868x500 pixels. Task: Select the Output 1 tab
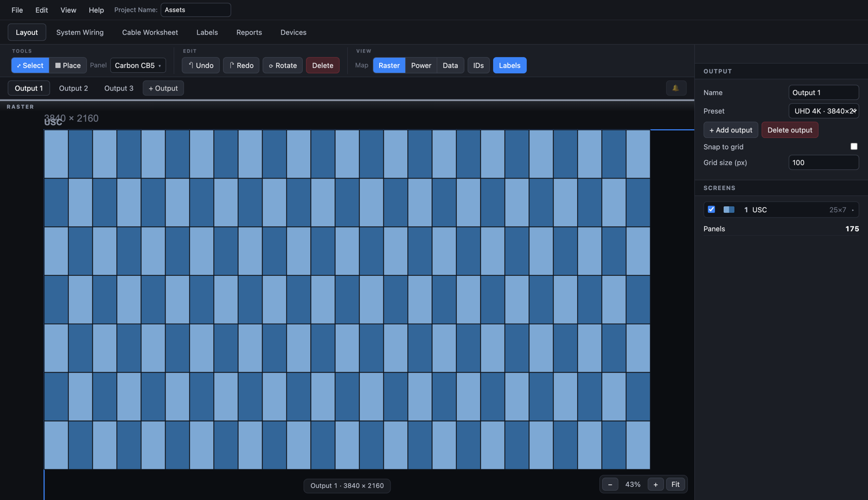pyautogui.click(x=29, y=88)
